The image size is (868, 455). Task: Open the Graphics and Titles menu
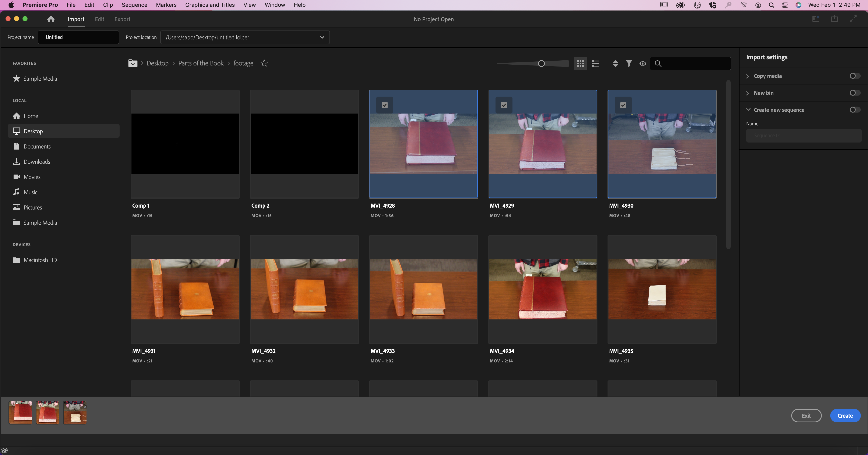210,5
